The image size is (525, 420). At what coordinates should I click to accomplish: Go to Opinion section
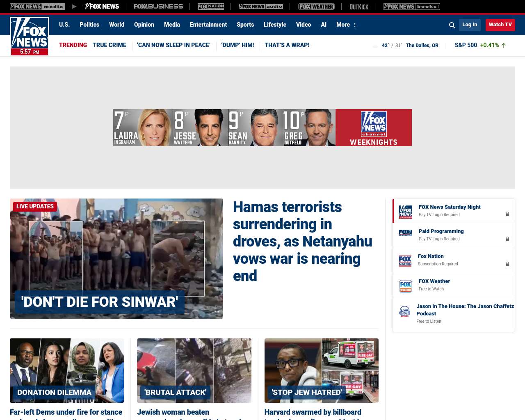click(144, 25)
